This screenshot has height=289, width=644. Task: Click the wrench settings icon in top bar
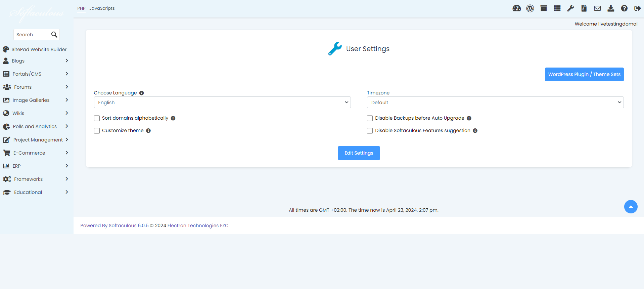click(x=570, y=8)
